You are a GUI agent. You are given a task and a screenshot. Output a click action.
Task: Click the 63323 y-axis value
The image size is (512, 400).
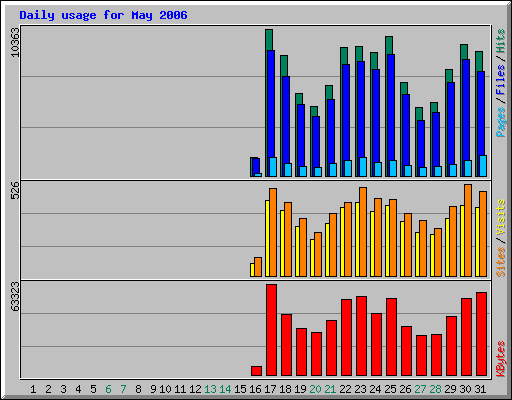(15, 297)
